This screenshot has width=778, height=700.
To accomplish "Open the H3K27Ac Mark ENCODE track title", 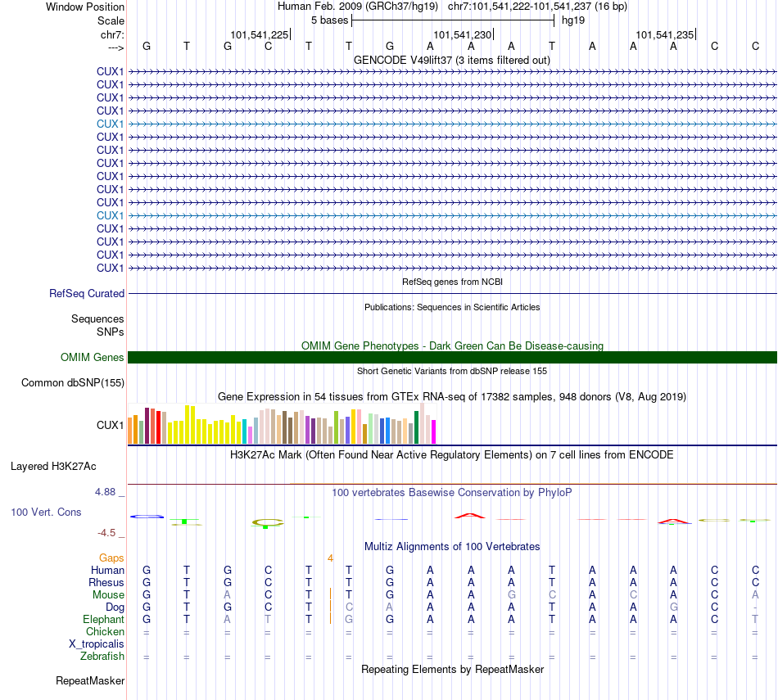I will click(452, 455).
